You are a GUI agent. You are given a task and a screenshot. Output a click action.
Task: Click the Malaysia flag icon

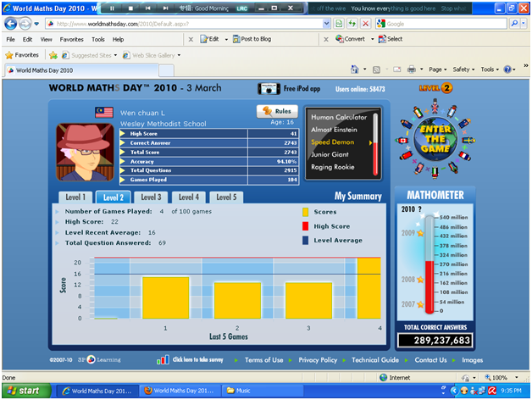[104, 113]
